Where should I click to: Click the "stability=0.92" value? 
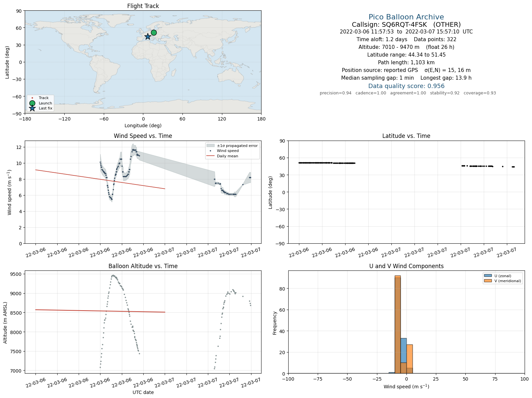click(445, 93)
